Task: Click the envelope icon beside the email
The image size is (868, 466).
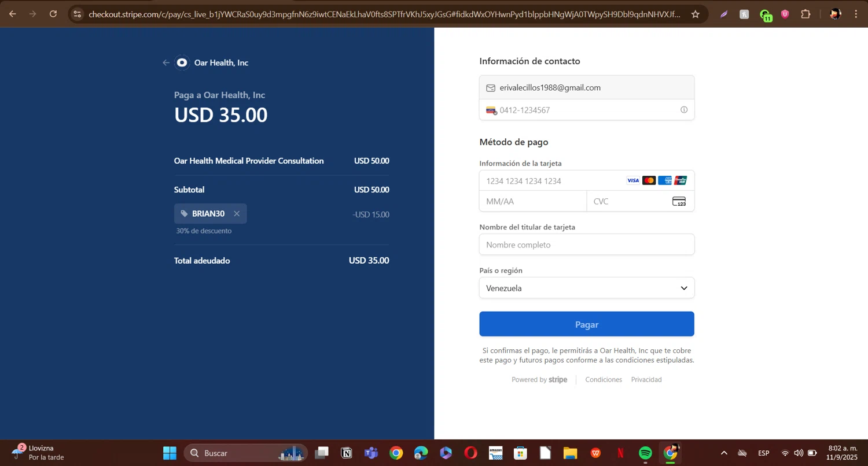Action: [491, 88]
